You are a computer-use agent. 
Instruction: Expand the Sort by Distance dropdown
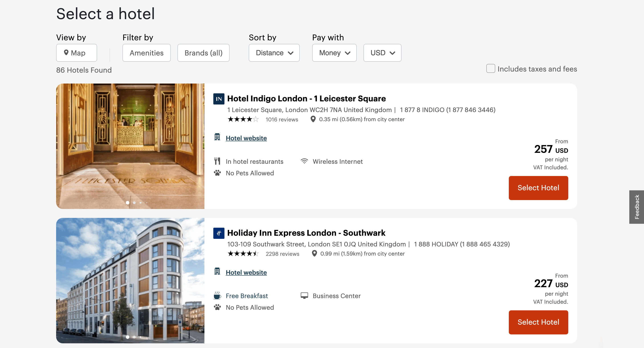(x=274, y=53)
